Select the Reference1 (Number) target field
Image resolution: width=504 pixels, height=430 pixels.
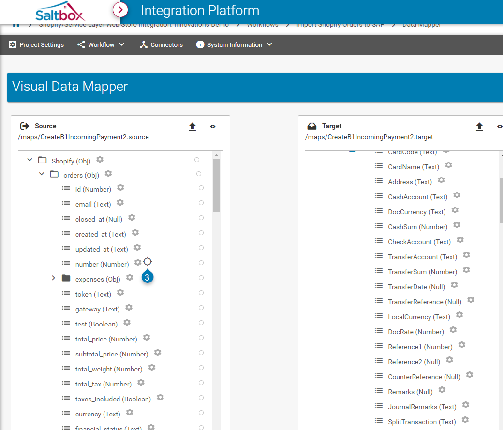420,347
